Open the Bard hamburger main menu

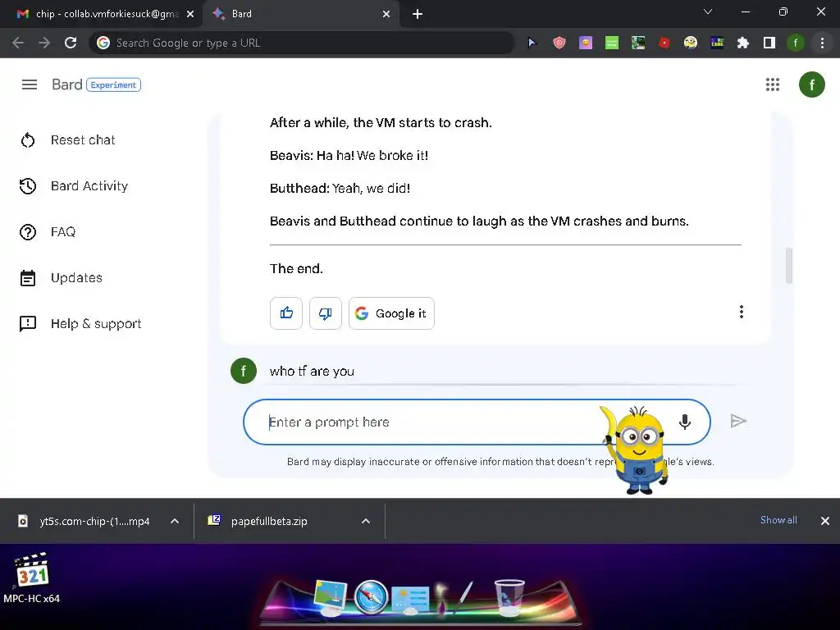(30, 84)
